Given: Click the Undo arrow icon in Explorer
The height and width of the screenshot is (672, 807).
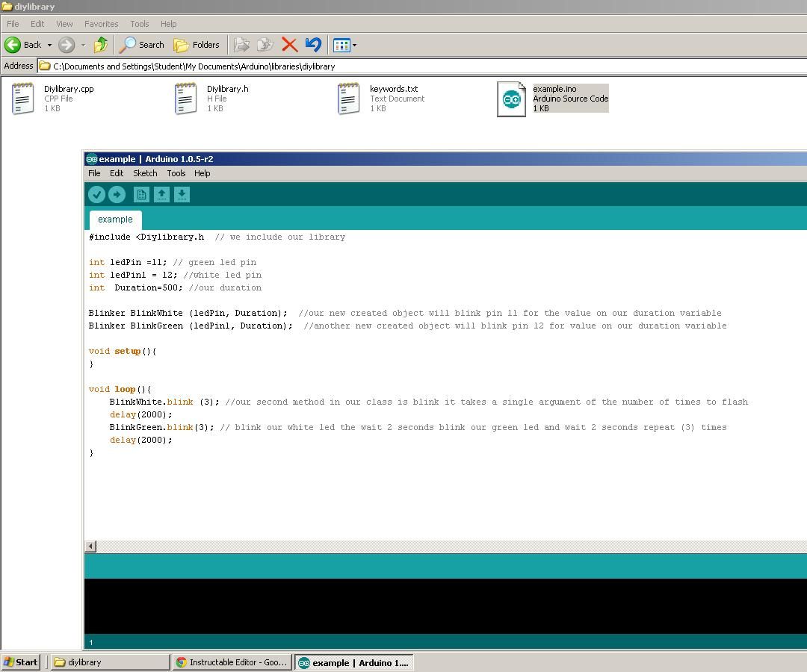Looking at the screenshot, I should coord(313,45).
